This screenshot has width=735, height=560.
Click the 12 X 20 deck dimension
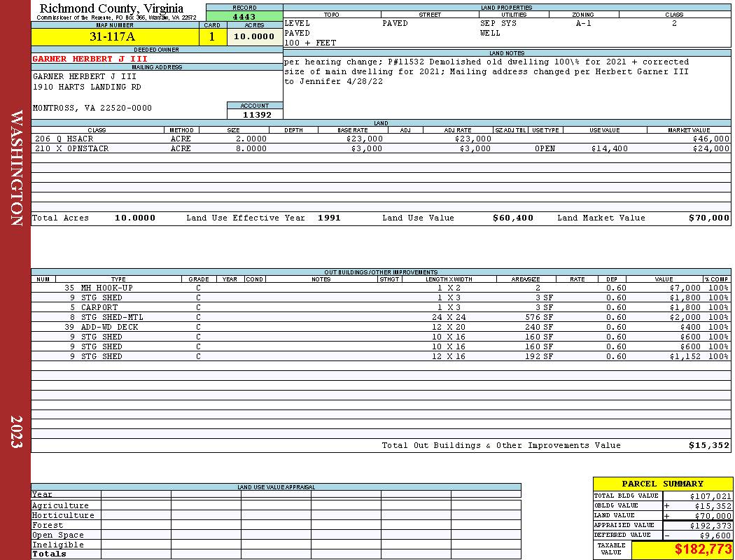(449, 328)
